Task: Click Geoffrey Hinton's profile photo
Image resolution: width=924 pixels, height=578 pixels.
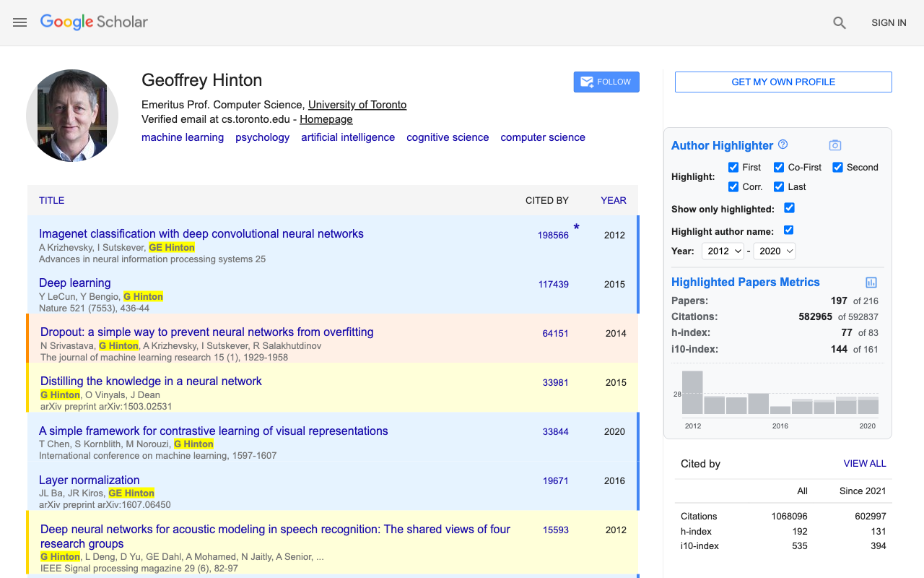Action: click(x=72, y=116)
